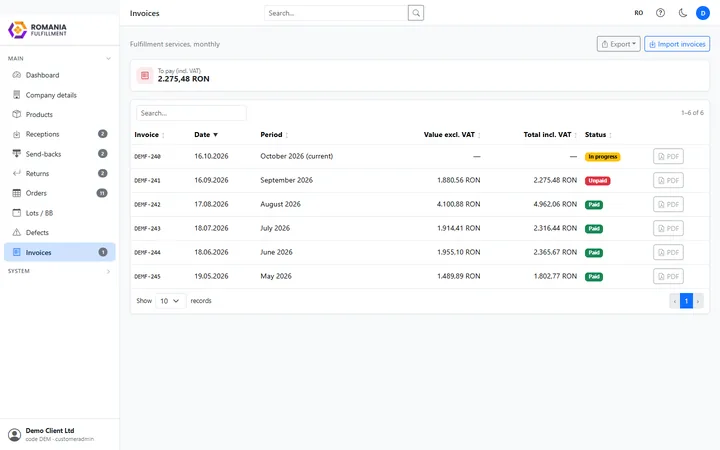The image size is (720, 450).
Task: Click invoice number DEMF-241
Action: pos(147,180)
